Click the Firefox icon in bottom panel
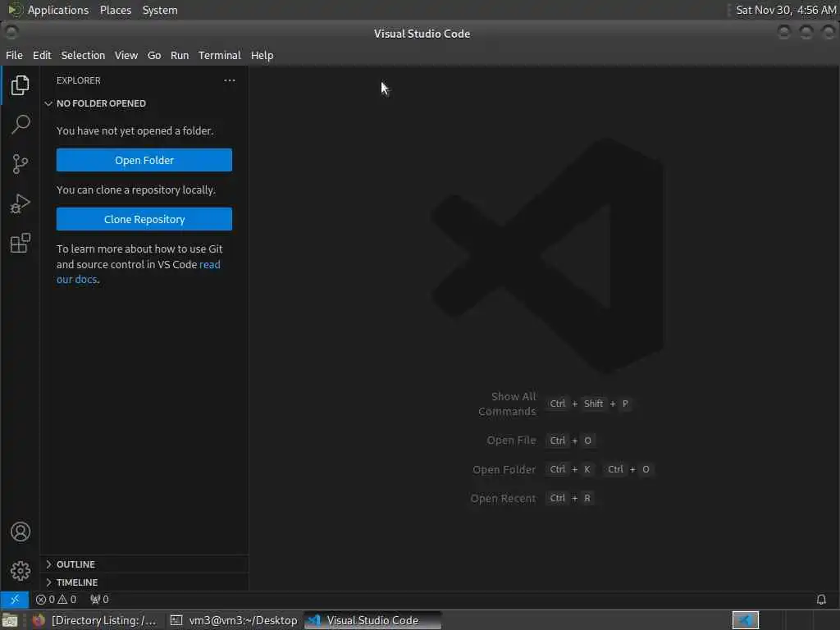840x630 pixels. 39,620
